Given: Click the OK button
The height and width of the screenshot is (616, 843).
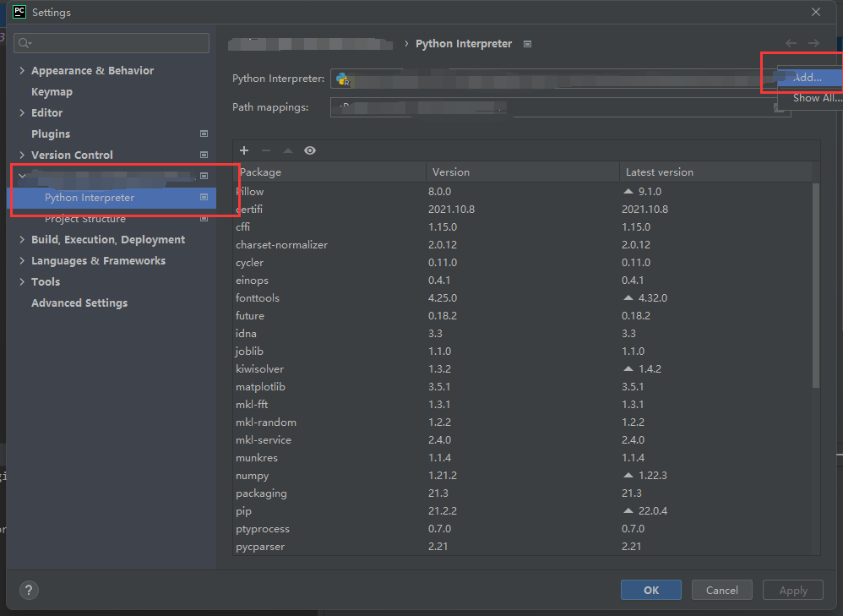Looking at the screenshot, I should [x=651, y=590].
